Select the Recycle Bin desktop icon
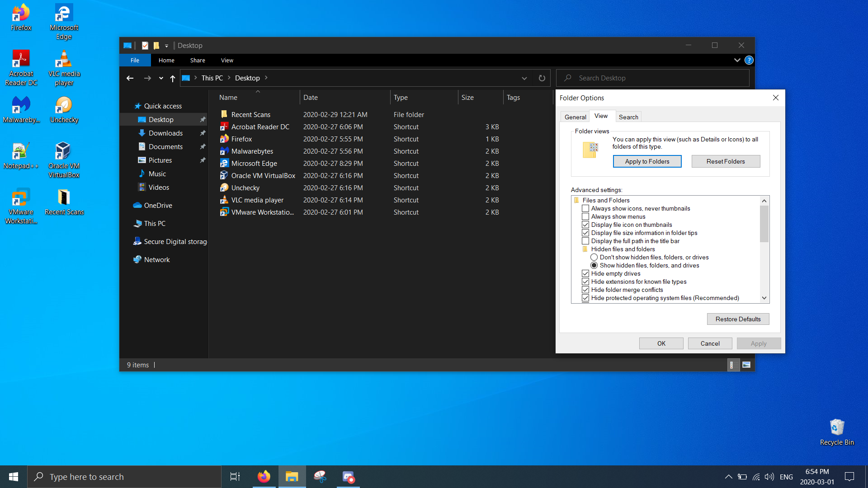Viewport: 868px width, 488px height. 837,432
